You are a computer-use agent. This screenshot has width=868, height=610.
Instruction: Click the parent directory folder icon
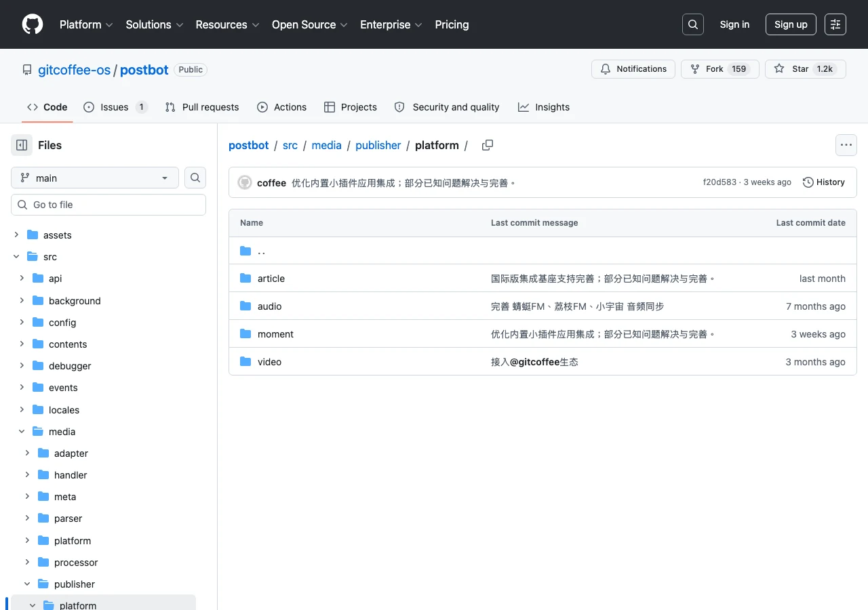[245, 251]
